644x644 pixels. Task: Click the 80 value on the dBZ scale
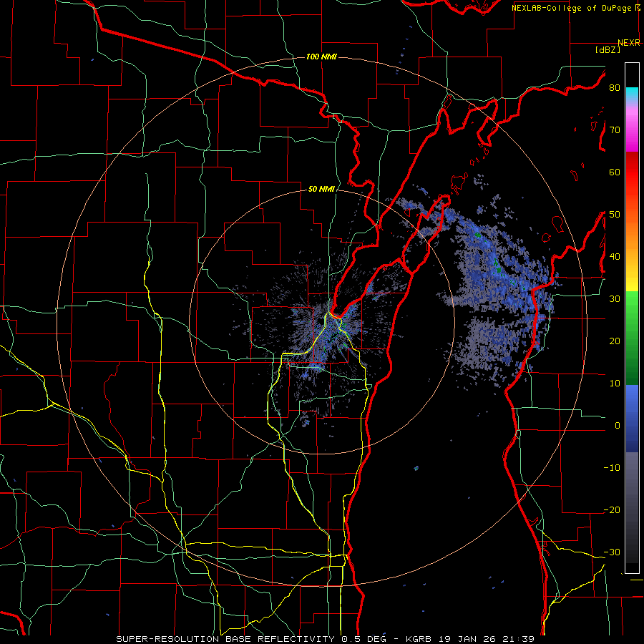tap(615, 88)
